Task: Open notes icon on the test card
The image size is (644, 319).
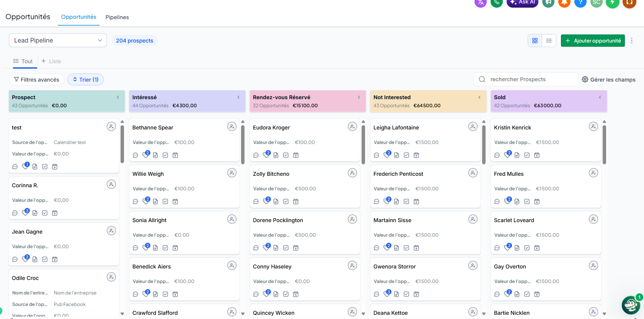Action: click(x=35, y=167)
